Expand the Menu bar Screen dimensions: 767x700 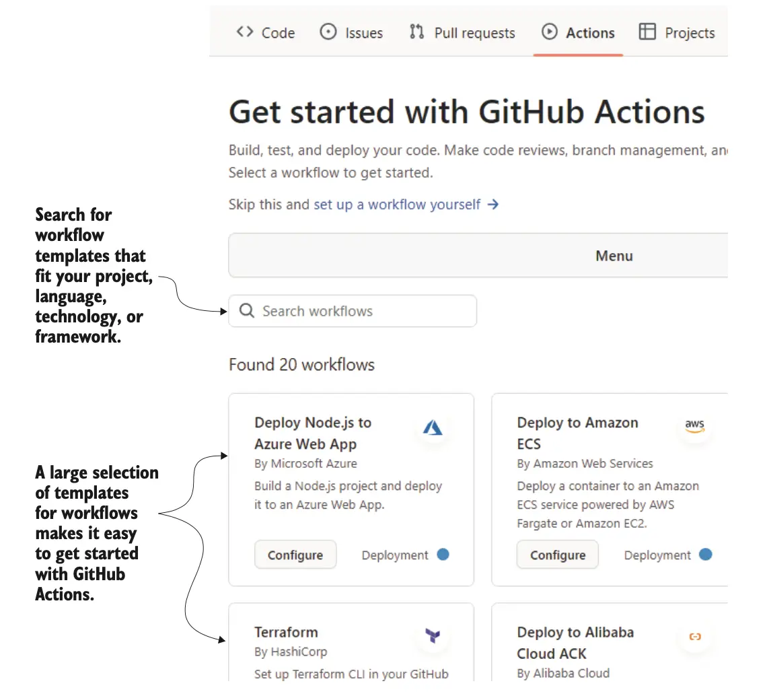[614, 256]
